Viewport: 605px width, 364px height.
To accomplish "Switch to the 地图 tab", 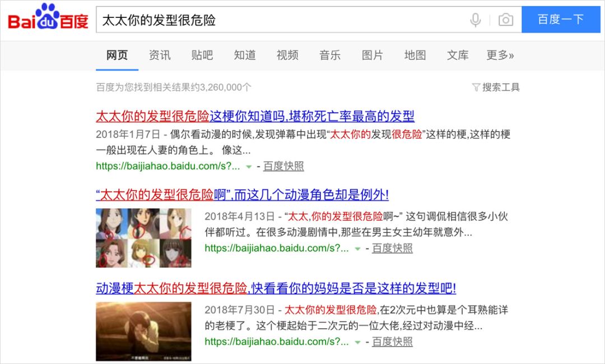I will [x=415, y=55].
